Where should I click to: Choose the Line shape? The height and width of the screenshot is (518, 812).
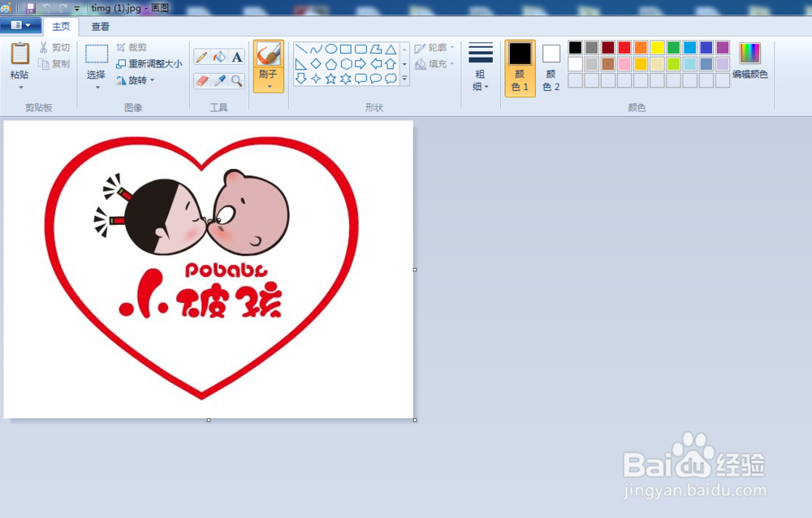(x=301, y=50)
